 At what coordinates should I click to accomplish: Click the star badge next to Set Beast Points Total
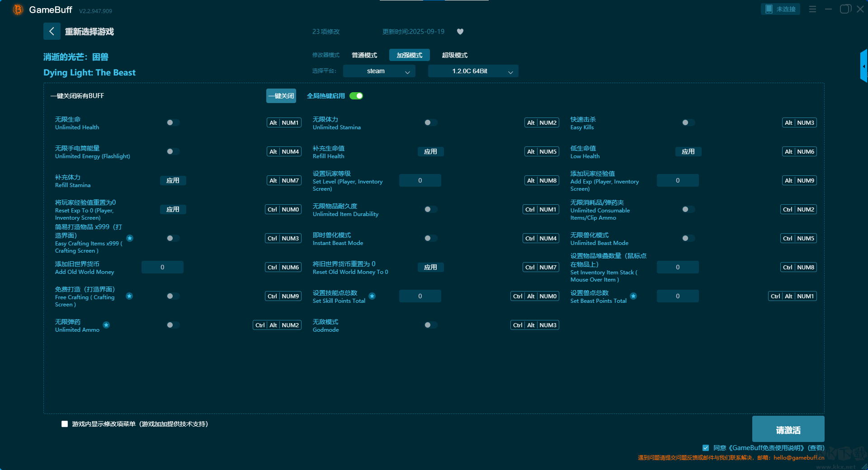[633, 296]
